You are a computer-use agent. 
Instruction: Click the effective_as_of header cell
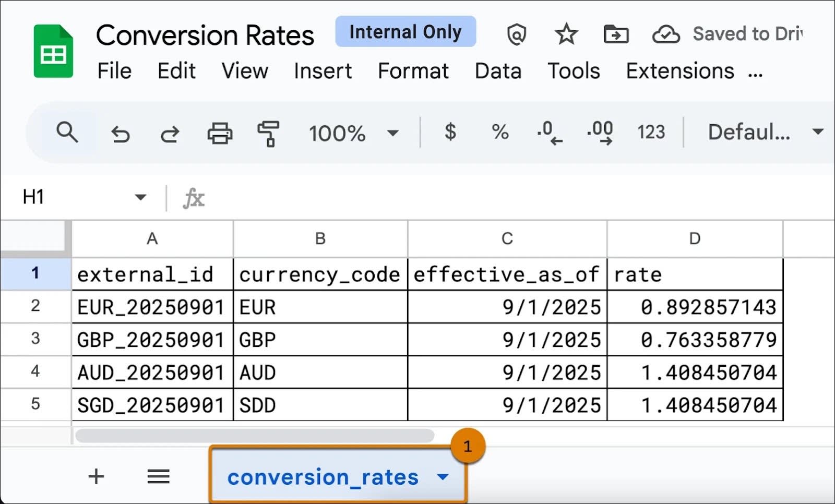point(507,274)
